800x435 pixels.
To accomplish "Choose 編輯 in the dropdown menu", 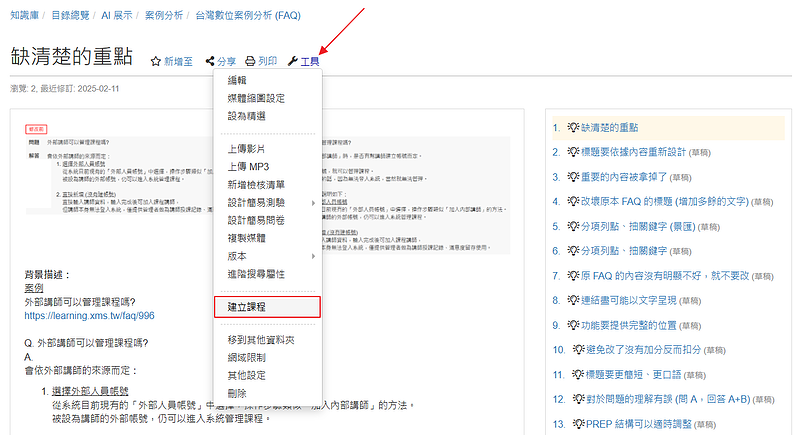I will coord(237,81).
